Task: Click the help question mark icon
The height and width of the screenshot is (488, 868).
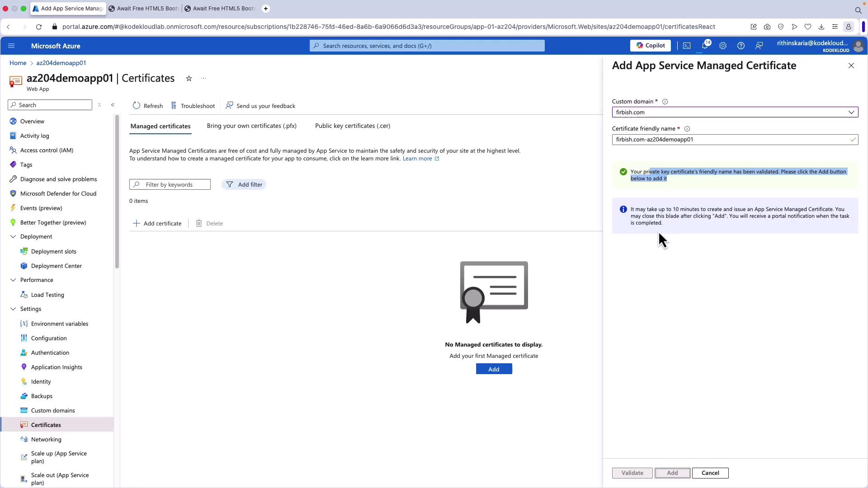Action: coord(741,46)
